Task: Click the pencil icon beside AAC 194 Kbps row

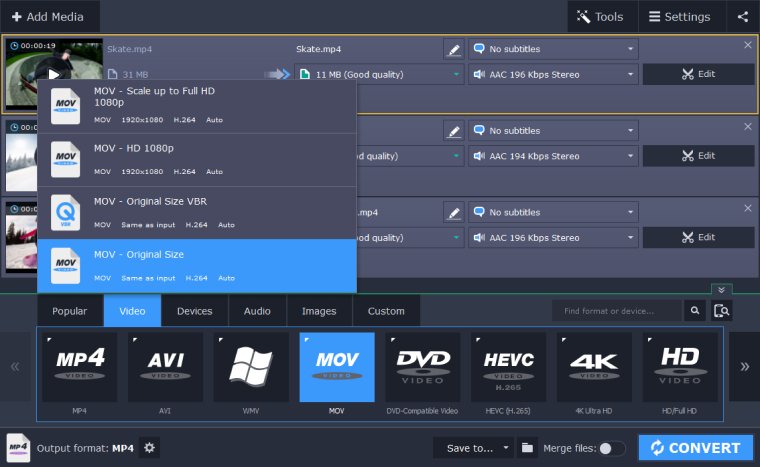Action: pos(454,130)
